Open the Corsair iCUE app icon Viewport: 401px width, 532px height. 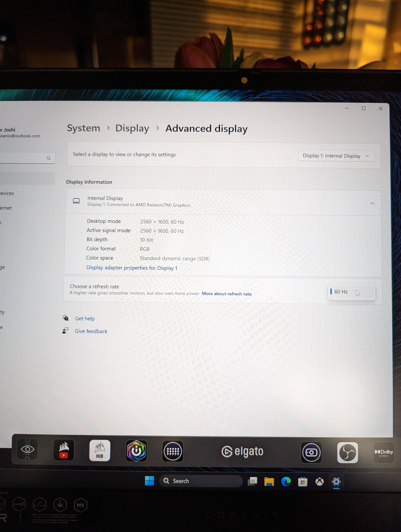click(x=136, y=451)
